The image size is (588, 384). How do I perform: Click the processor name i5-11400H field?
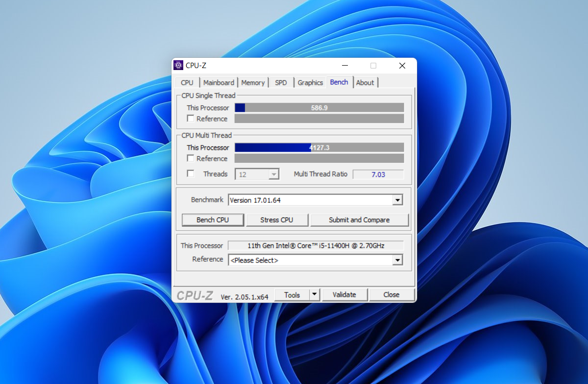point(316,246)
